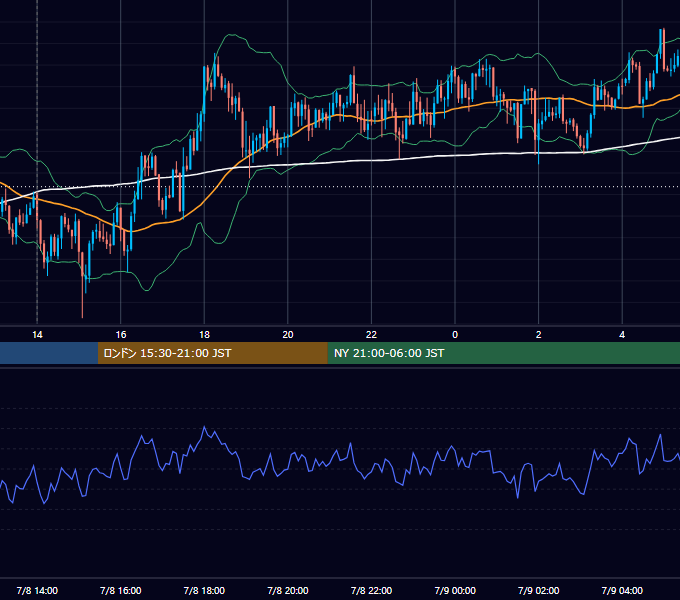Viewport: 680px width, 600px height.
Task: Click the 7/9 02:00 date label
Action: pyautogui.click(x=538, y=590)
